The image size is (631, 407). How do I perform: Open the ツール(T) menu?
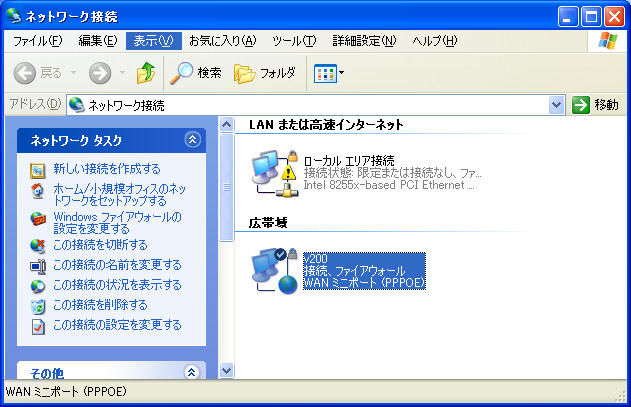point(294,41)
